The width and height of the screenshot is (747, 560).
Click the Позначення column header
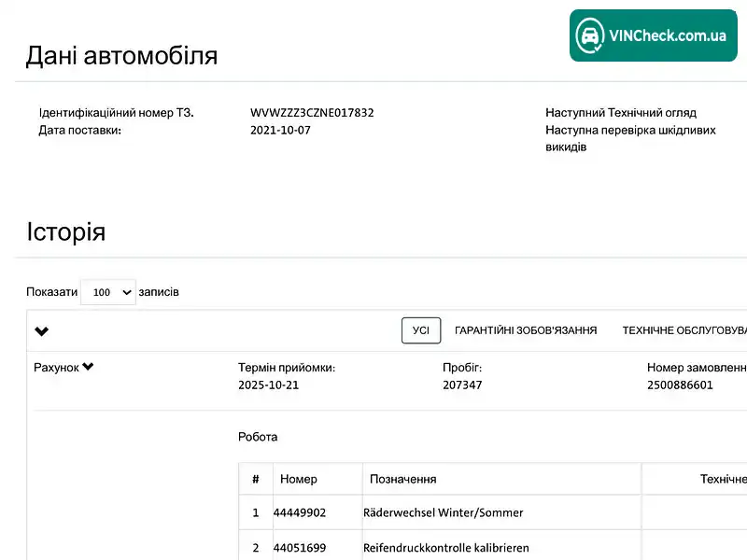pyautogui.click(x=403, y=479)
